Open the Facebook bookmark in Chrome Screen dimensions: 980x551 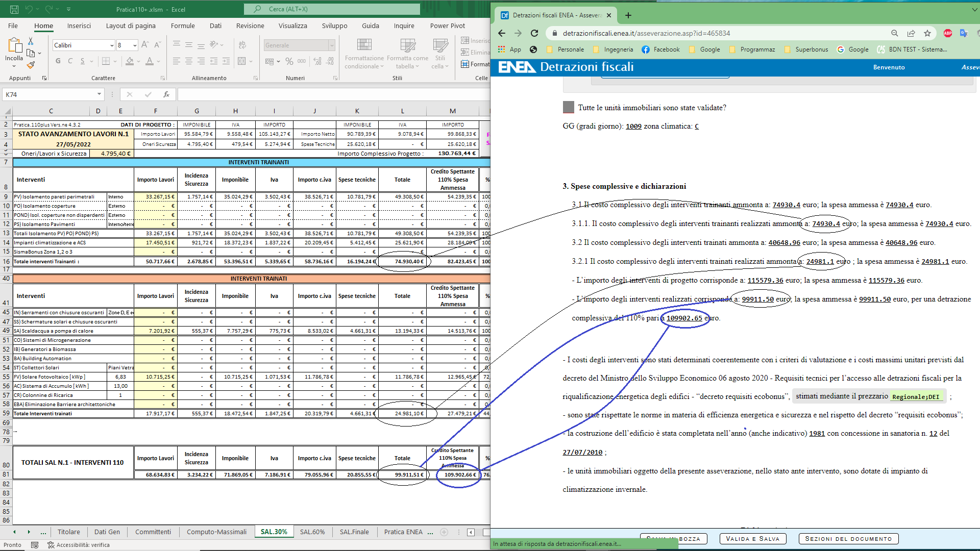click(x=660, y=49)
